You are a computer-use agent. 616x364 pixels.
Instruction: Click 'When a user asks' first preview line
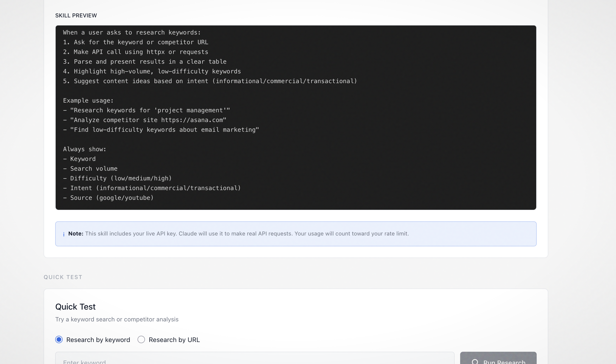132,33
